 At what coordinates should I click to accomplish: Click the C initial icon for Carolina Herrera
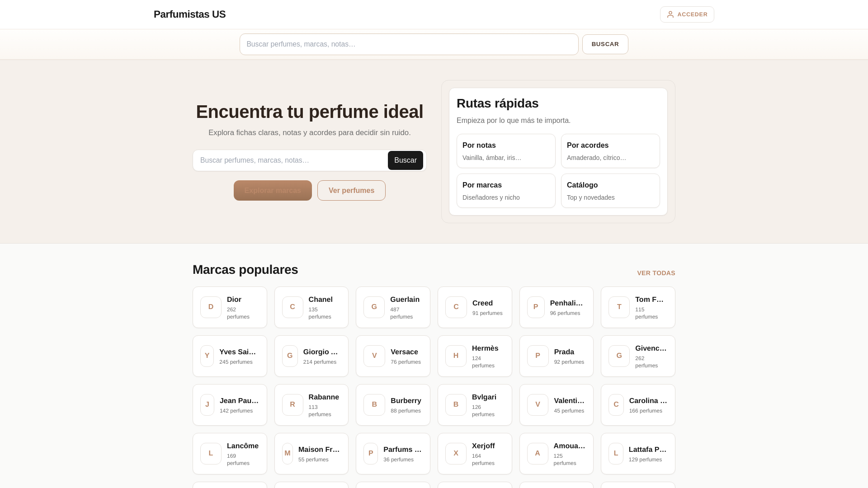(x=616, y=405)
